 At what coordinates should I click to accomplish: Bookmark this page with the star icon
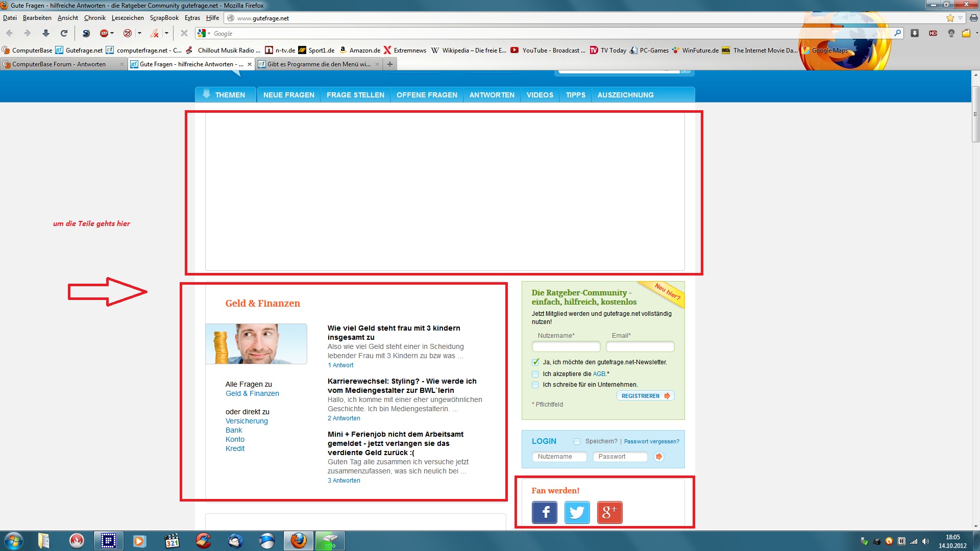point(950,18)
